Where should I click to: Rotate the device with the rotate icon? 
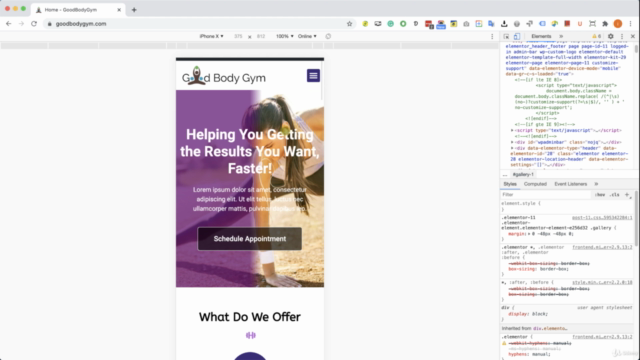[x=328, y=36]
